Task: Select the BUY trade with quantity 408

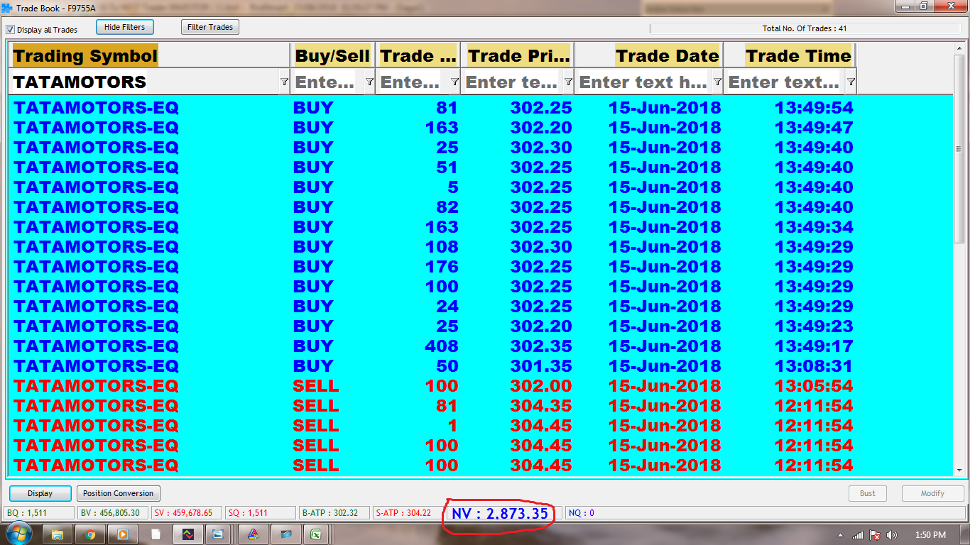Action: (x=481, y=346)
